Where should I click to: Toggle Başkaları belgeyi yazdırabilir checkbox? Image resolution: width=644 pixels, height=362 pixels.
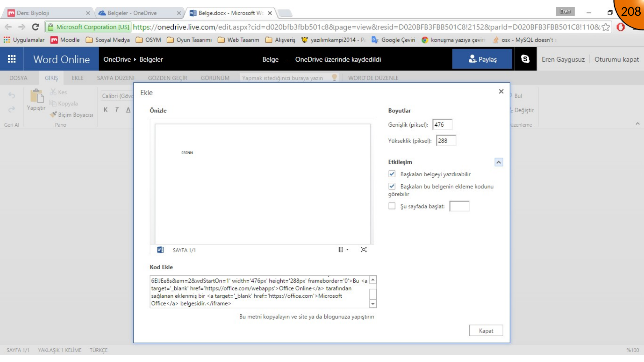click(392, 174)
